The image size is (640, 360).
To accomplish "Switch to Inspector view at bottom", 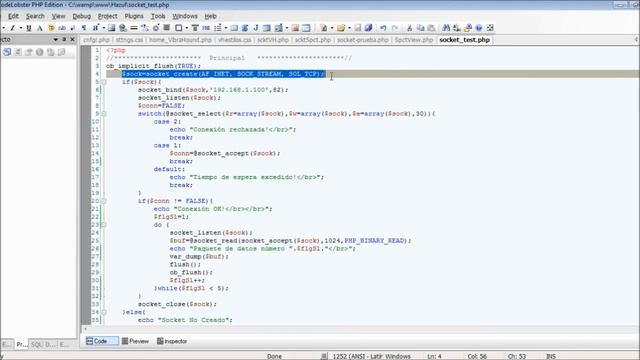I will (172, 341).
